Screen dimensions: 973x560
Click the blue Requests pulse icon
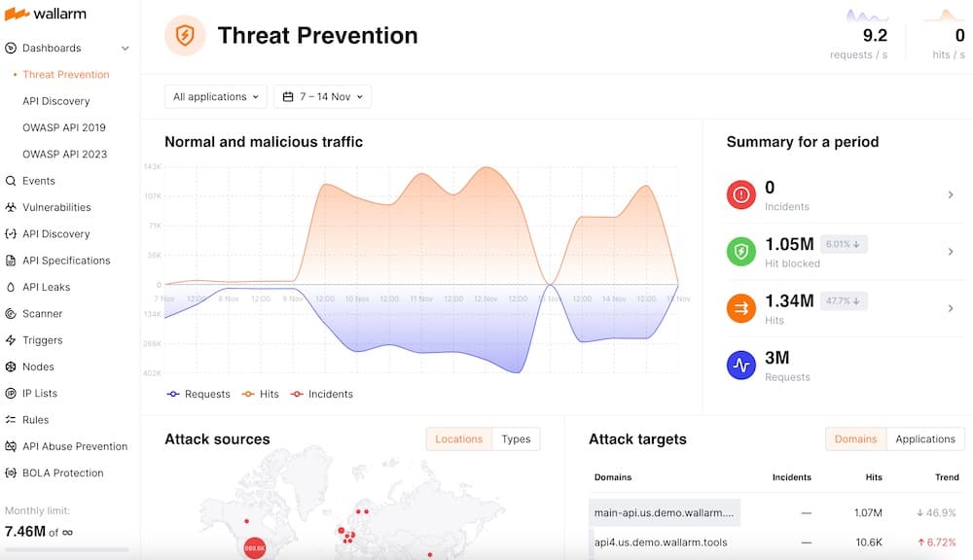[x=740, y=365]
